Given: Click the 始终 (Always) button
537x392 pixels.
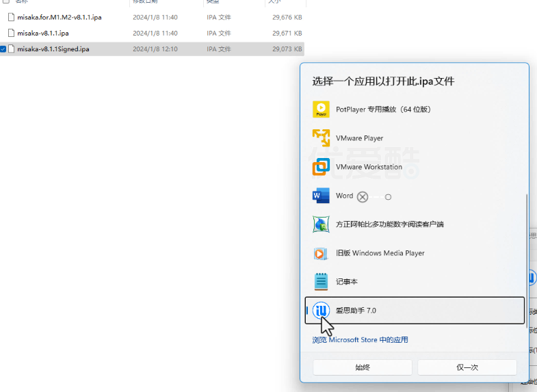Looking at the screenshot, I should pos(363,367).
